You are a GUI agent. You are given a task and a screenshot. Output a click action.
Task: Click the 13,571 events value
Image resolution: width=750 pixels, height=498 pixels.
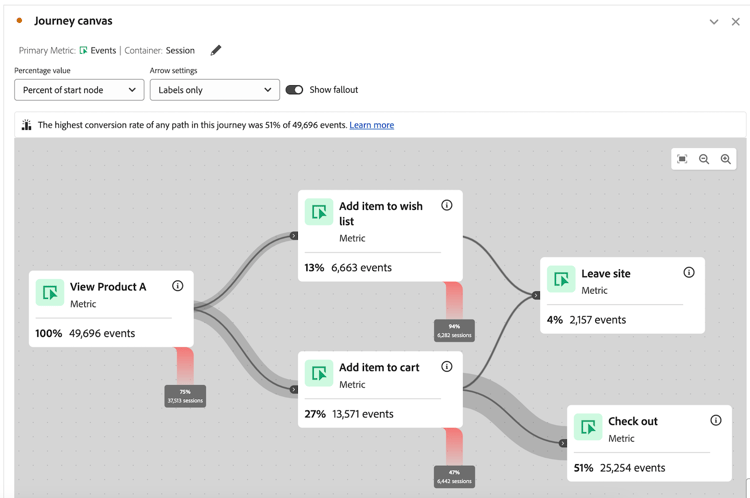pyautogui.click(x=363, y=414)
